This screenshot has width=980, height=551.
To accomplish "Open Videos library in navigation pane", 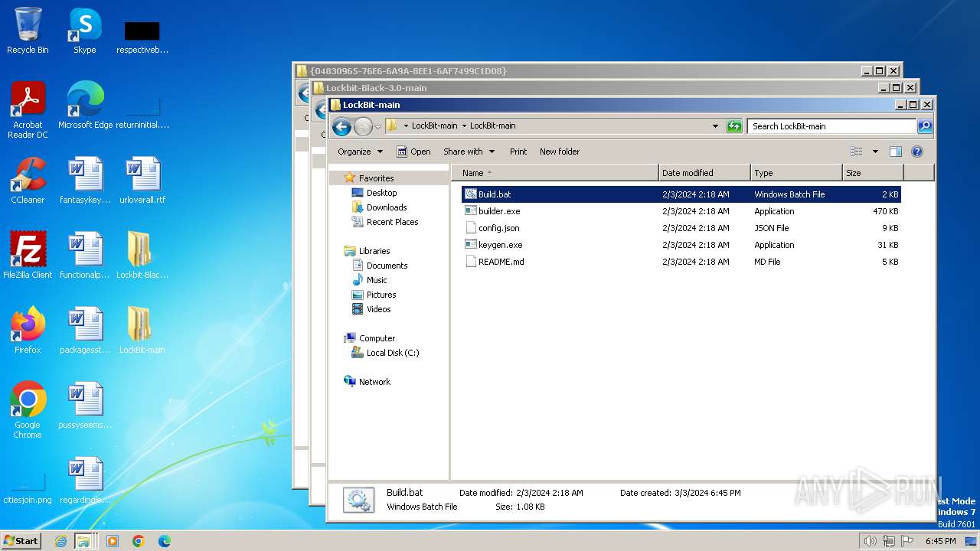I will [378, 309].
